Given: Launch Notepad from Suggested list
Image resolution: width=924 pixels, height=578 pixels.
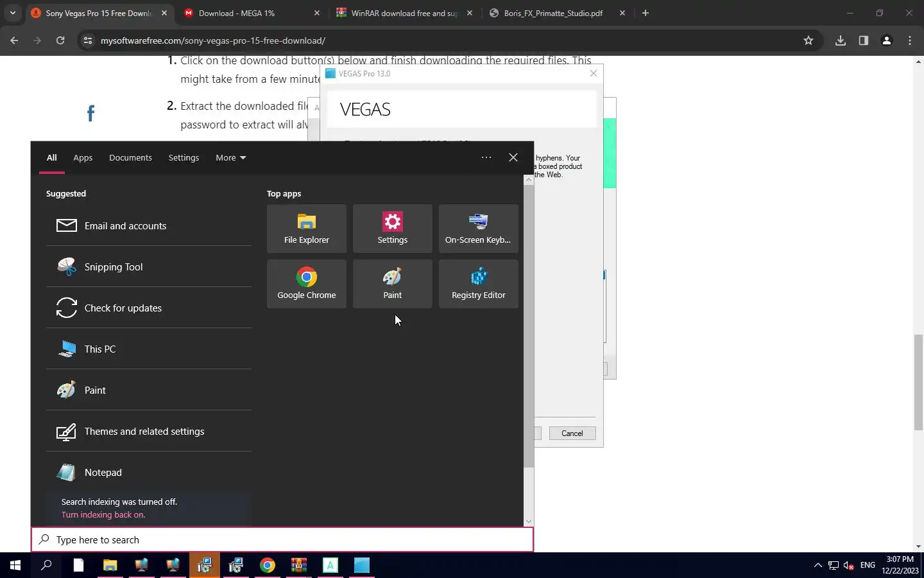Looking at the screenshot, I should click(149, 472).
